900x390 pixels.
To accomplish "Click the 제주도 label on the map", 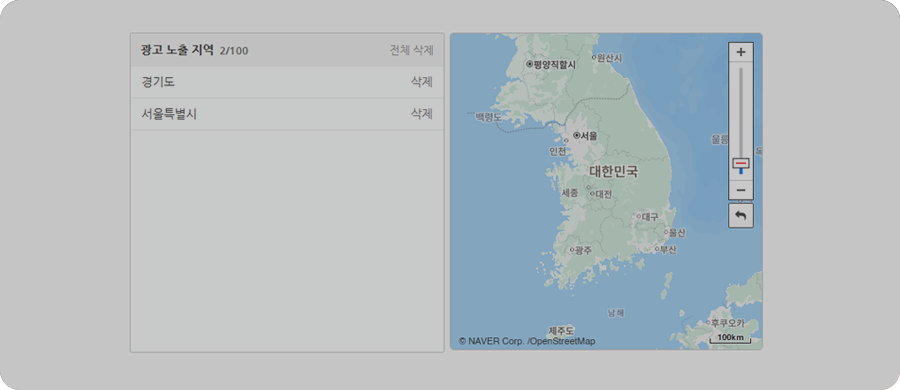I will tap(561, 331).
